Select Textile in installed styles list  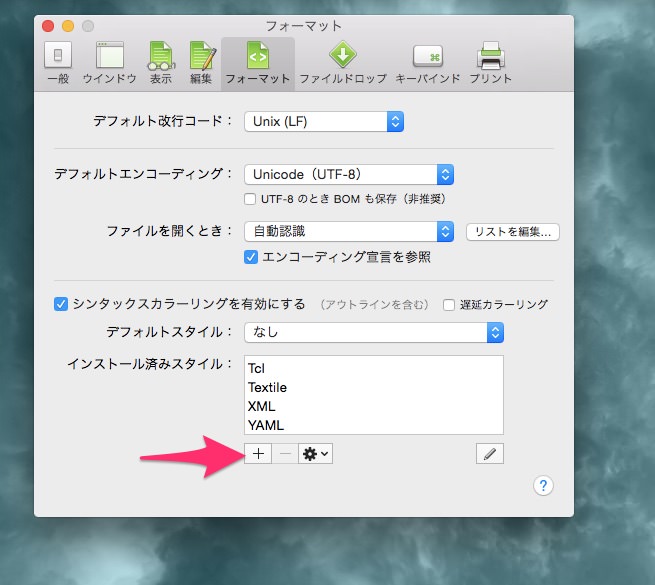click(373, 387)
